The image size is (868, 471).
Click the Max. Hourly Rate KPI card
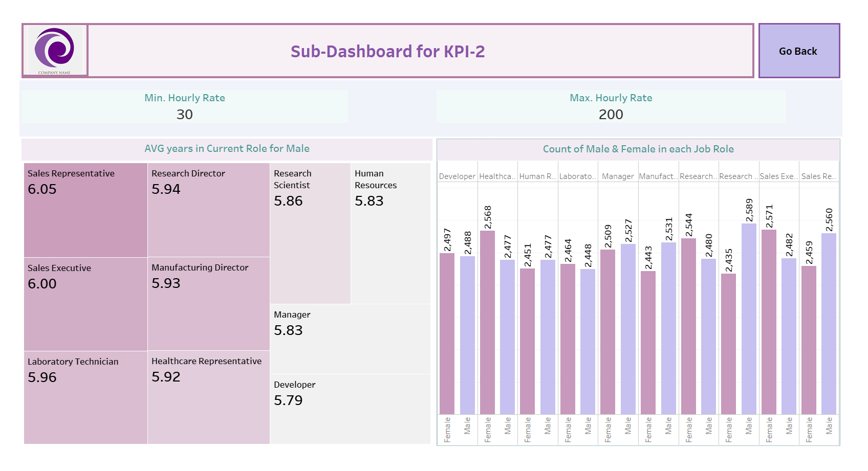coord(611,106)
